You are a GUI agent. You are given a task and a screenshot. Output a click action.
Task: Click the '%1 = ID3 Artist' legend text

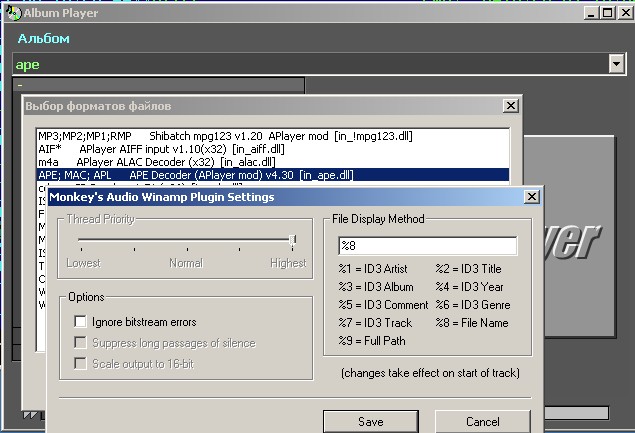[373, 269]
